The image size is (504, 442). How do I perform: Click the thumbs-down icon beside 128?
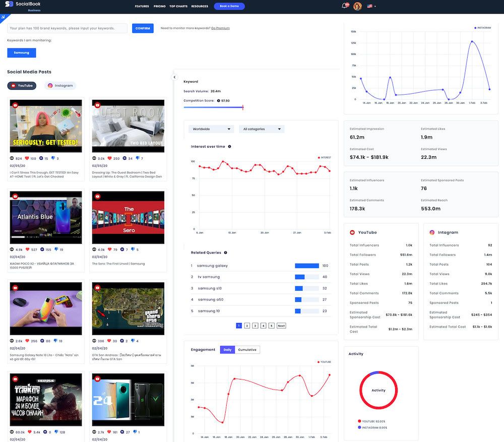pyautogui.click(x=56, y=432)
